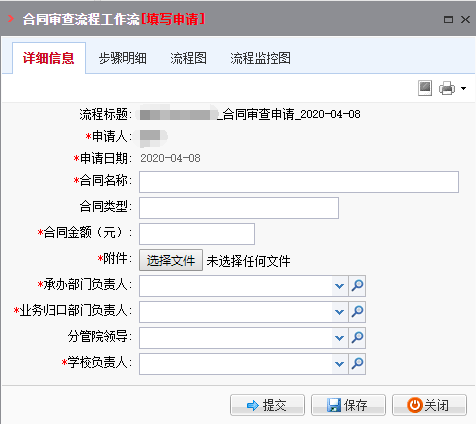
Task: Save the form with 保存 button
Action: click(348, 405)
